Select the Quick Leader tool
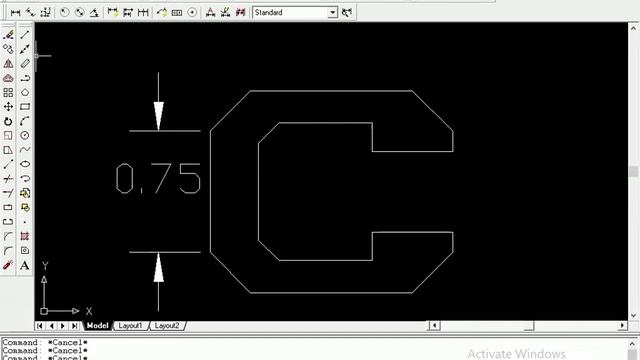This screenshot has height=360, width=640. [162, 13]
